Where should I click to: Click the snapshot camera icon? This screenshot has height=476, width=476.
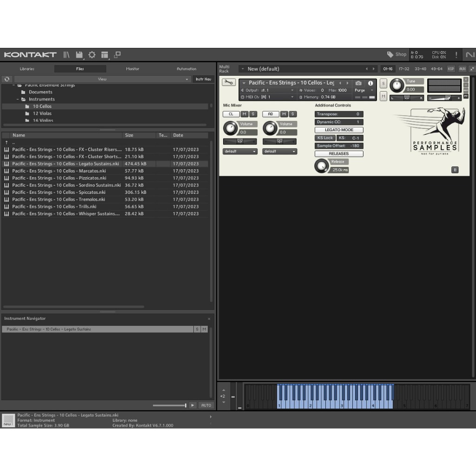tap(358, 83)
